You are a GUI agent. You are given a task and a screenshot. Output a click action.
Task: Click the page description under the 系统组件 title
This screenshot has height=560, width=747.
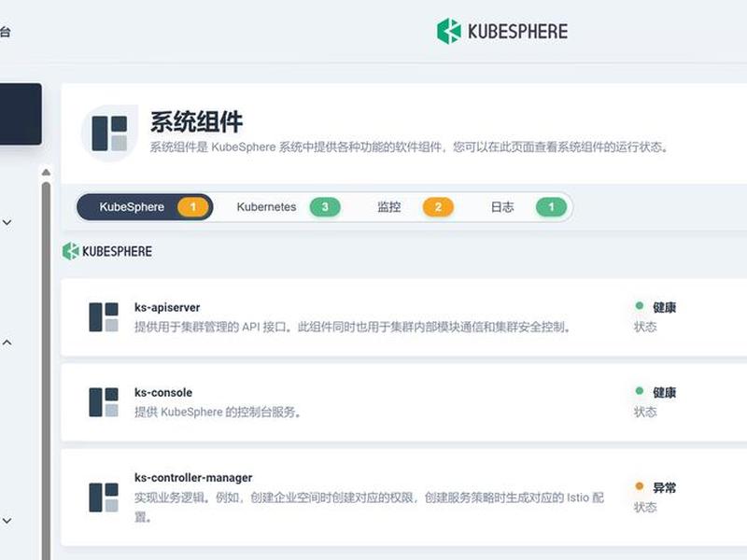(x=410, y=147)
